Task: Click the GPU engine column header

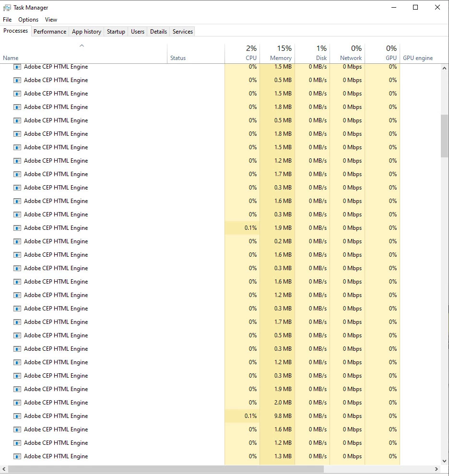Action: (x=420, y=53)
